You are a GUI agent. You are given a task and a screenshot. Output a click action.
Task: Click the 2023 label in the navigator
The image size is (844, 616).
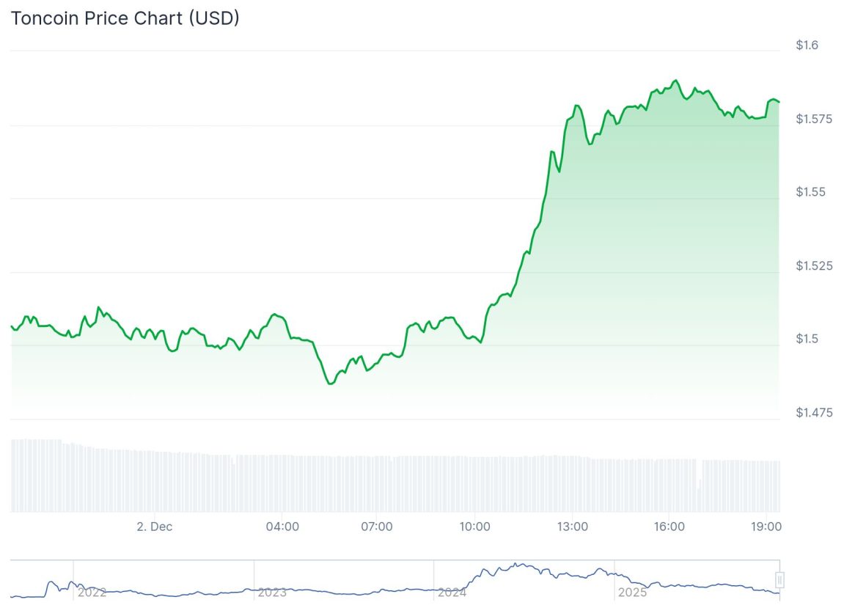click(x=271, y=592)
